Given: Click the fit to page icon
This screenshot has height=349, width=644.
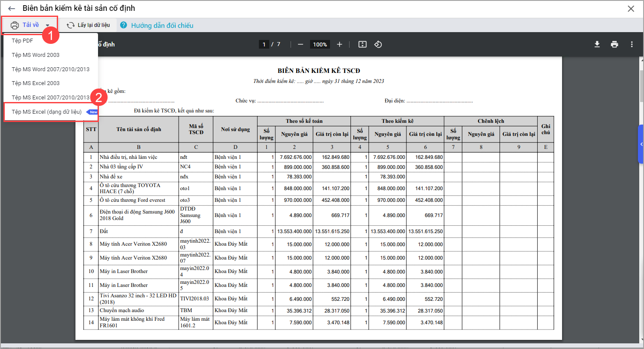Looking at the screenshot, I should [363, 44].
